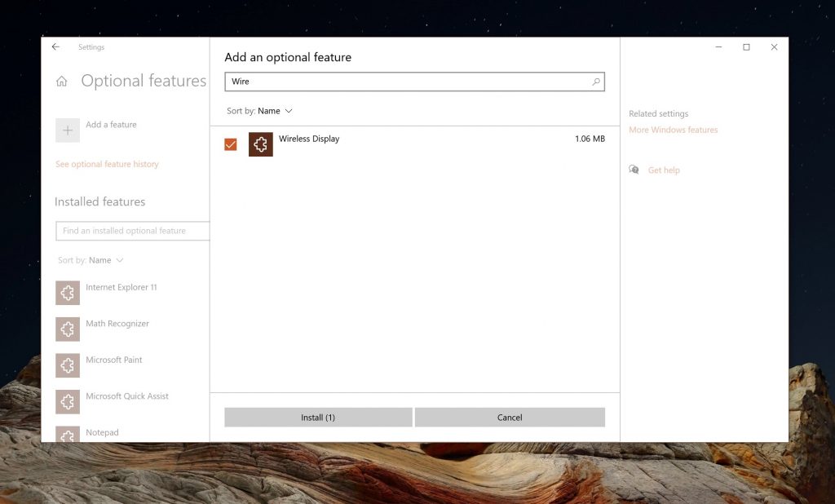Open See optional feature history link
Viewport: 835px width, 504px height.
(107, 164)
